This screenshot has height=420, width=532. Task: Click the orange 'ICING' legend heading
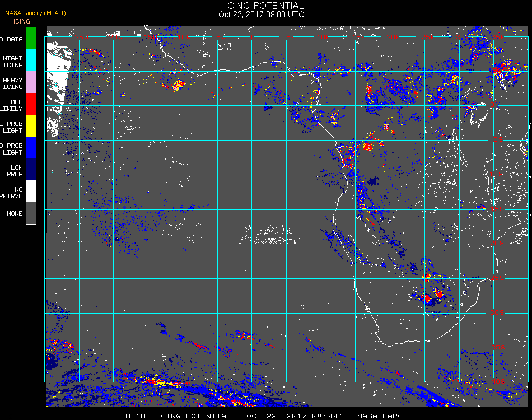pyautogui.click(x=22, y=21)
